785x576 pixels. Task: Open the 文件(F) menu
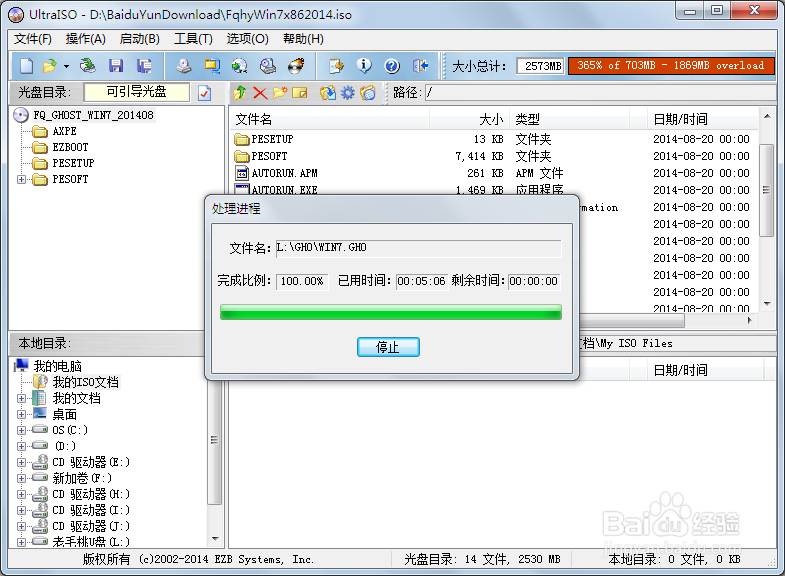(x=33, y=39)
